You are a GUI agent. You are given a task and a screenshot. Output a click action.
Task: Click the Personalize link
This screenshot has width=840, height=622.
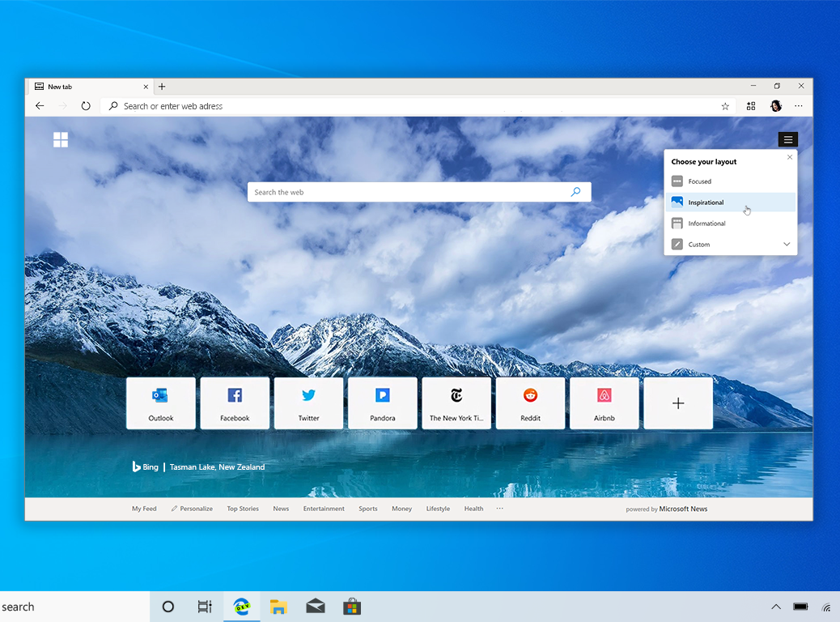point(192,509)
